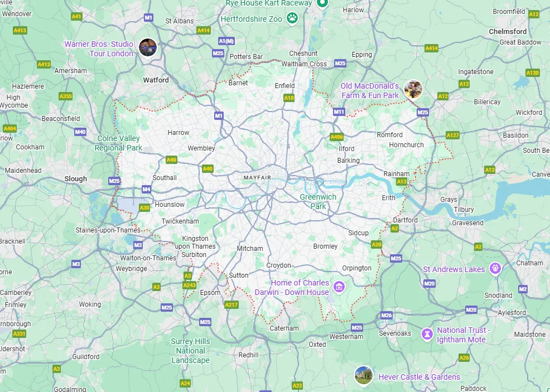Select the Ightham Mote castle icon
The height and width of the screenshot is (392, 550).
[427, 334]
